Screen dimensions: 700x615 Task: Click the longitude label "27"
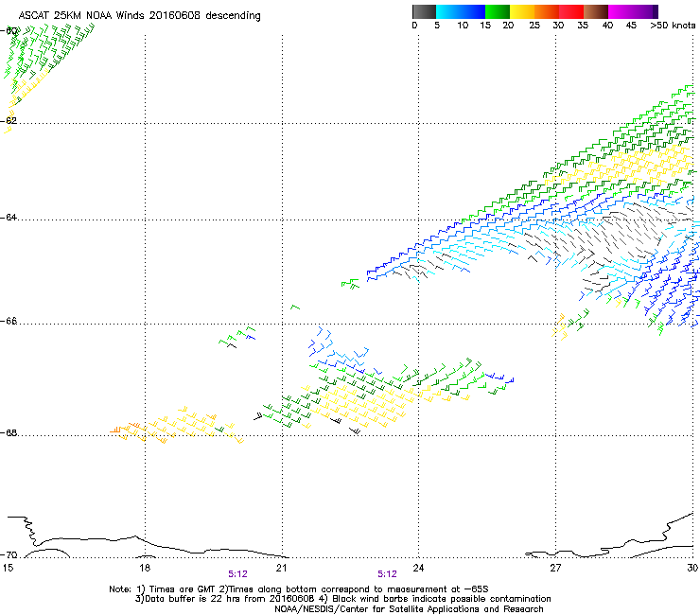pyautogui.click(x=555, y=568)
